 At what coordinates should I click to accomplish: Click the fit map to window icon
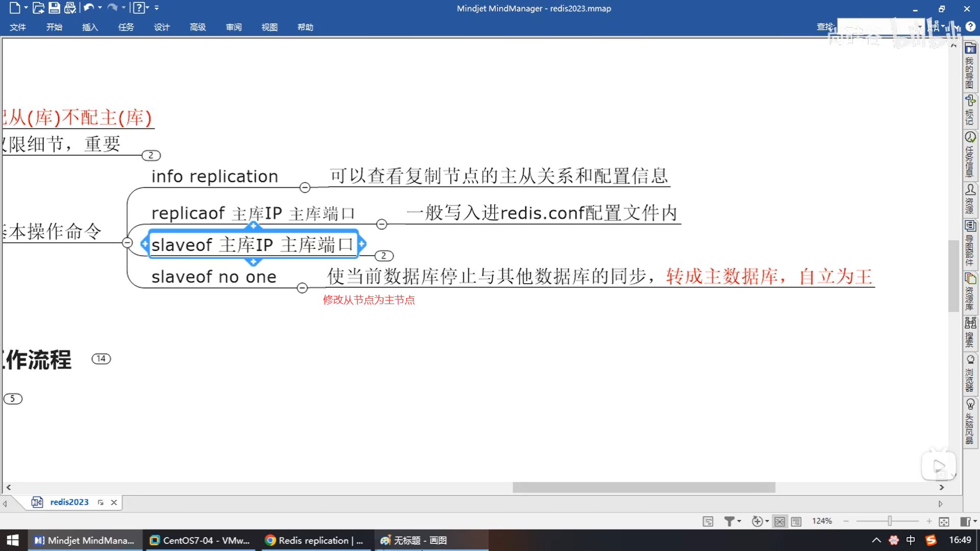point(944,521)
